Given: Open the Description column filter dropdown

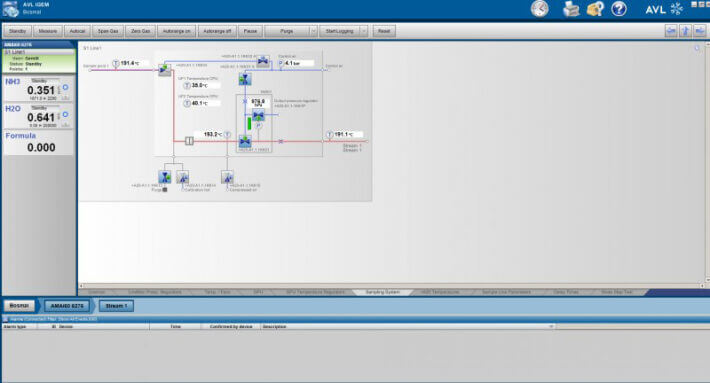Looking at the screenshot, I should [551, 326].
